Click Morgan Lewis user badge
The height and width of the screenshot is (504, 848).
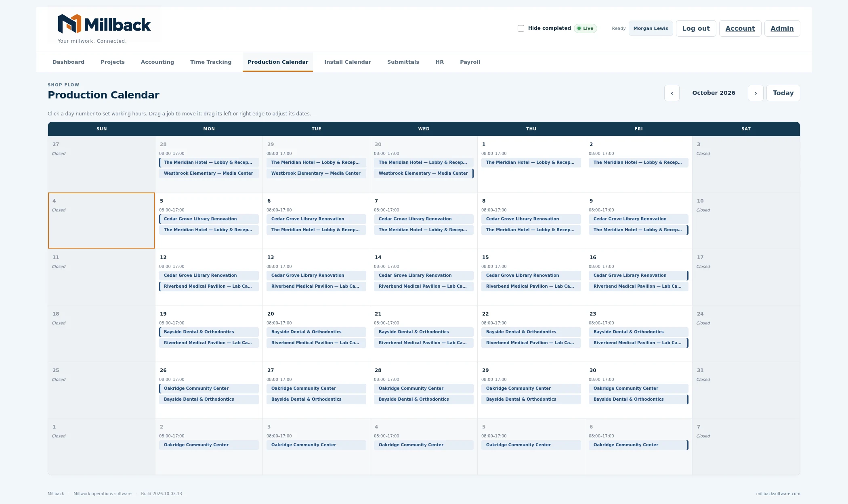coord(651,28)
